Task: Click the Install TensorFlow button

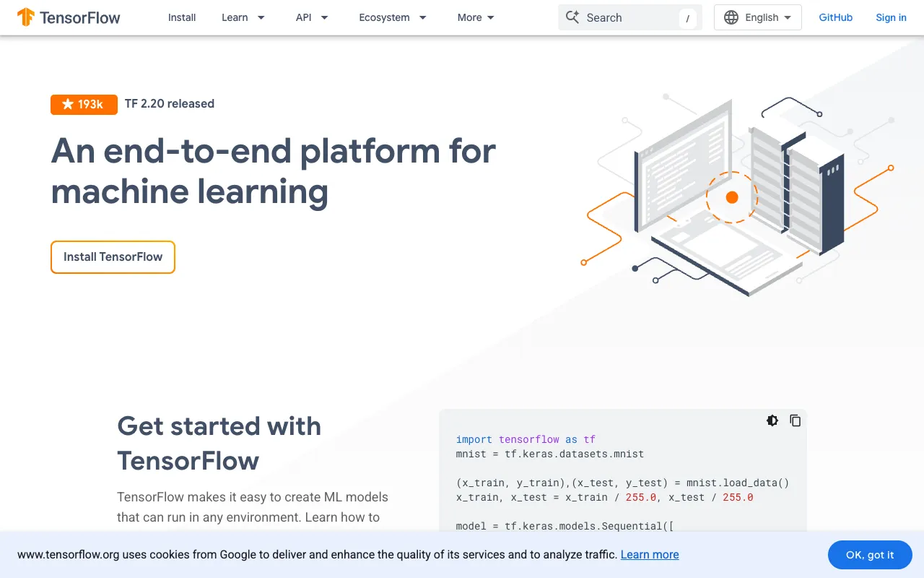Action: coord(113,257)
